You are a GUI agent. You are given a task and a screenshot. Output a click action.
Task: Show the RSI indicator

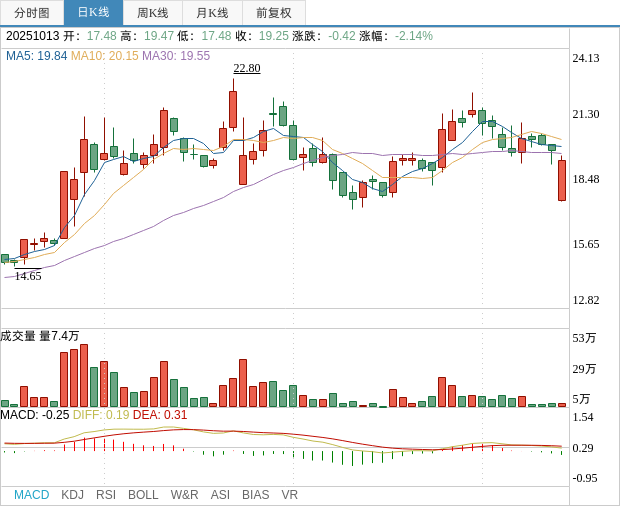106,495
